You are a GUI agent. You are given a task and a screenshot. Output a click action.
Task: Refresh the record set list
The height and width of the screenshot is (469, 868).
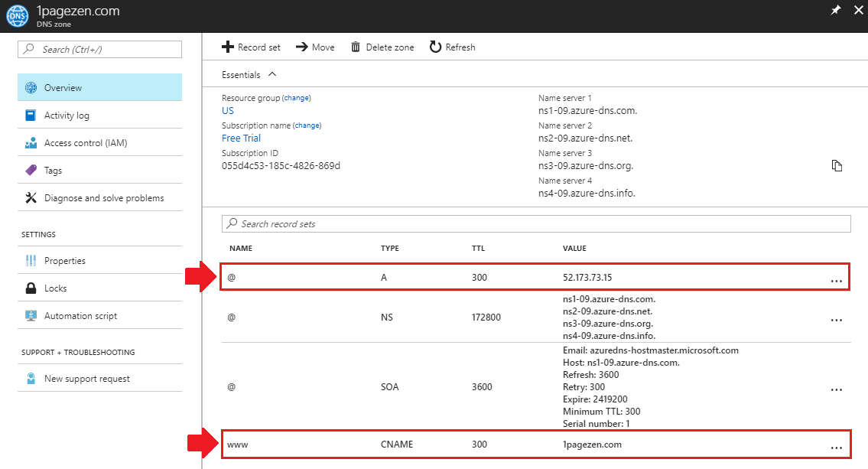452,47
